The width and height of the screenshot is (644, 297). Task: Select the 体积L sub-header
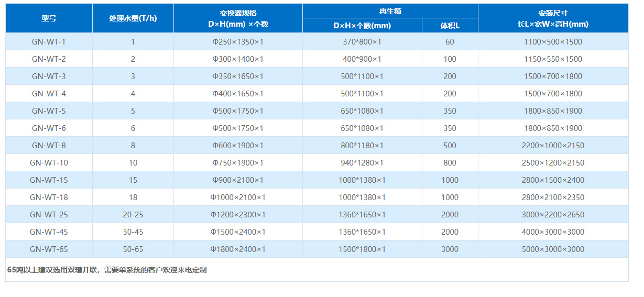tap(450, 26)
